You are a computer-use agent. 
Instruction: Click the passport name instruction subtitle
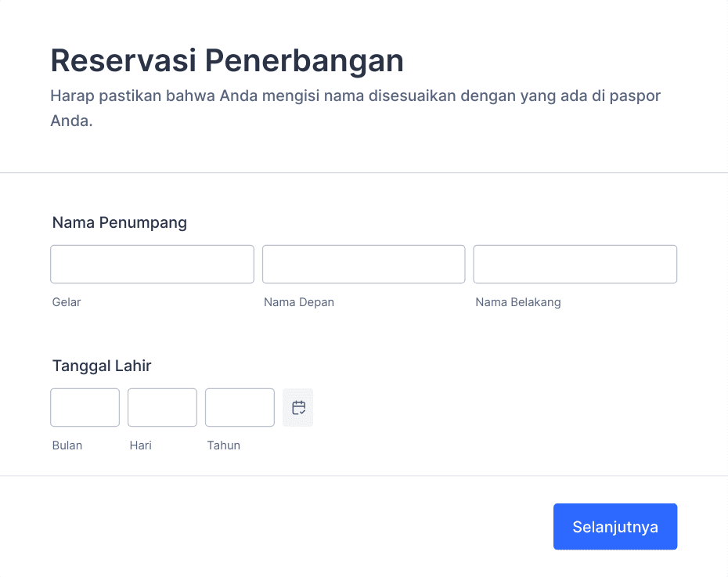[x=355, y=108]
